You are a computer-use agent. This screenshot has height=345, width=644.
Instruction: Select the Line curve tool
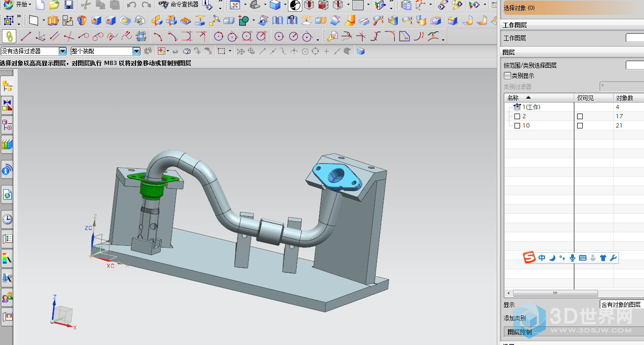click(26, 36)
